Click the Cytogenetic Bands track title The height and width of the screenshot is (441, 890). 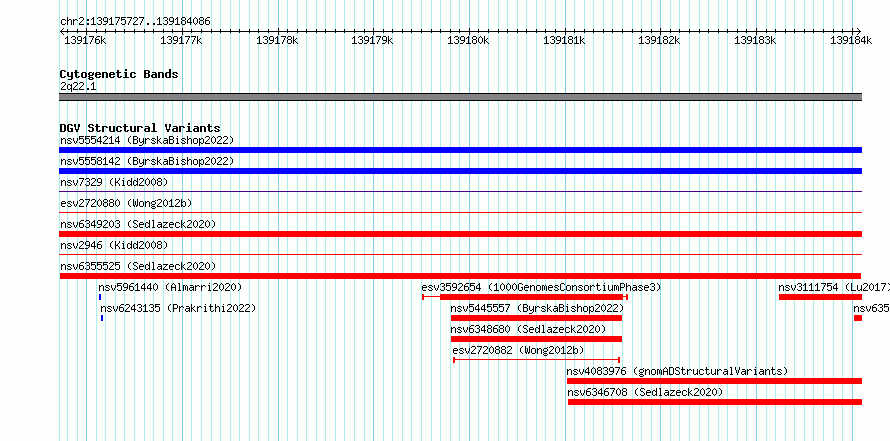tap(119, 74)
